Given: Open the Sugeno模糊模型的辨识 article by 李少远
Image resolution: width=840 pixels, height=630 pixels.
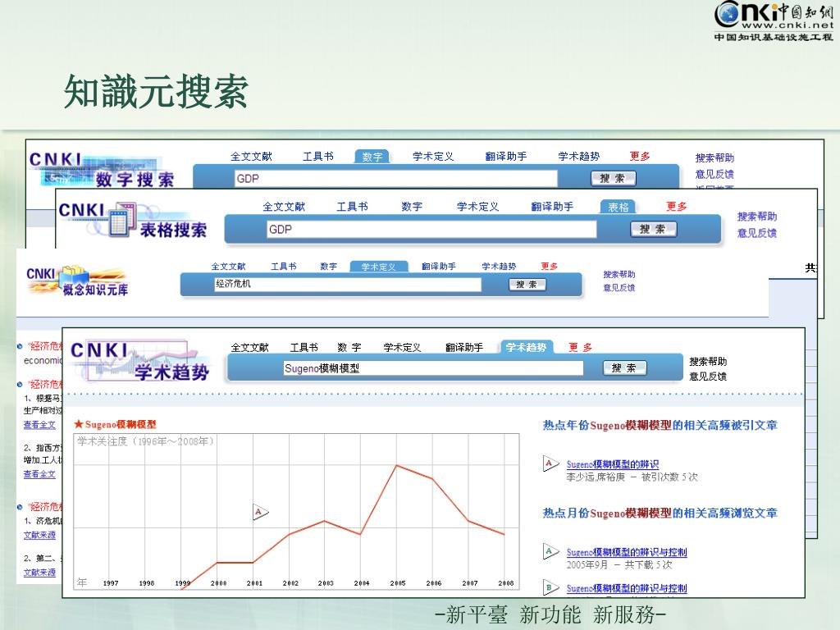Looking at the screenshot, I should click(613, 464).
